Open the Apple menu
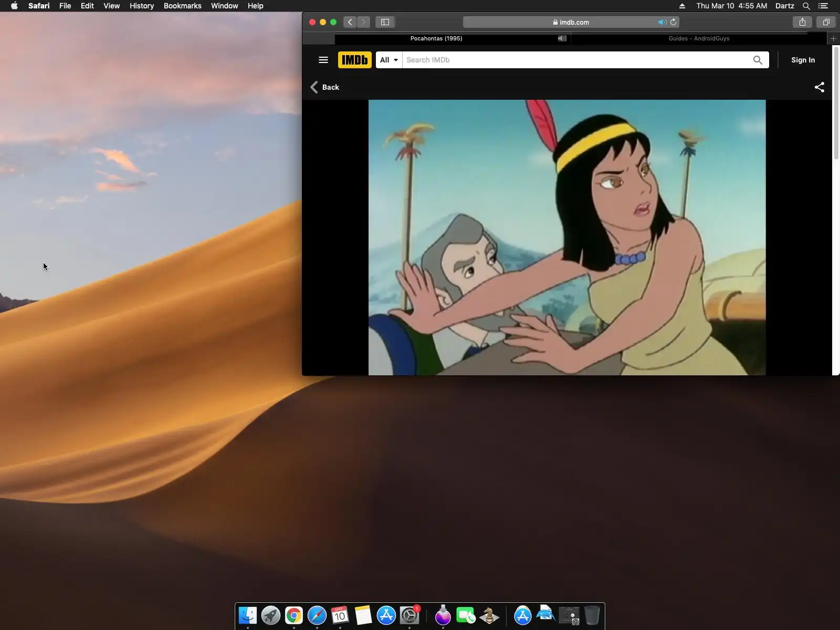The height and width of the screenshot is (630, 840). [x=14, y=6]
